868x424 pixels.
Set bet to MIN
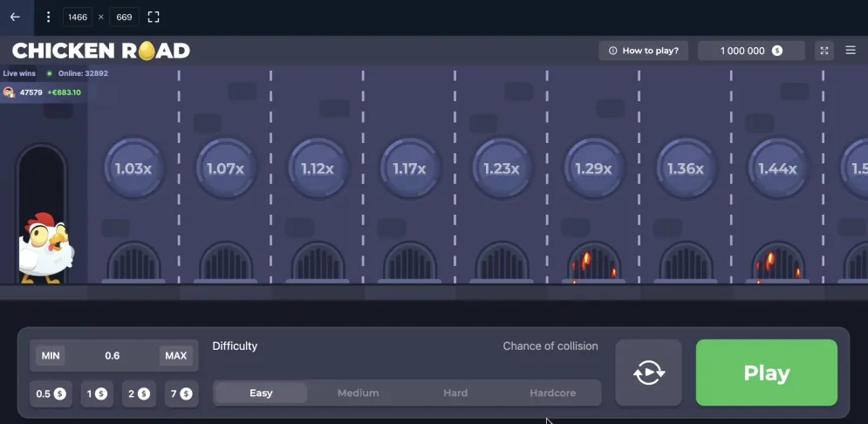pyautogui.click(x=51, y=356)
